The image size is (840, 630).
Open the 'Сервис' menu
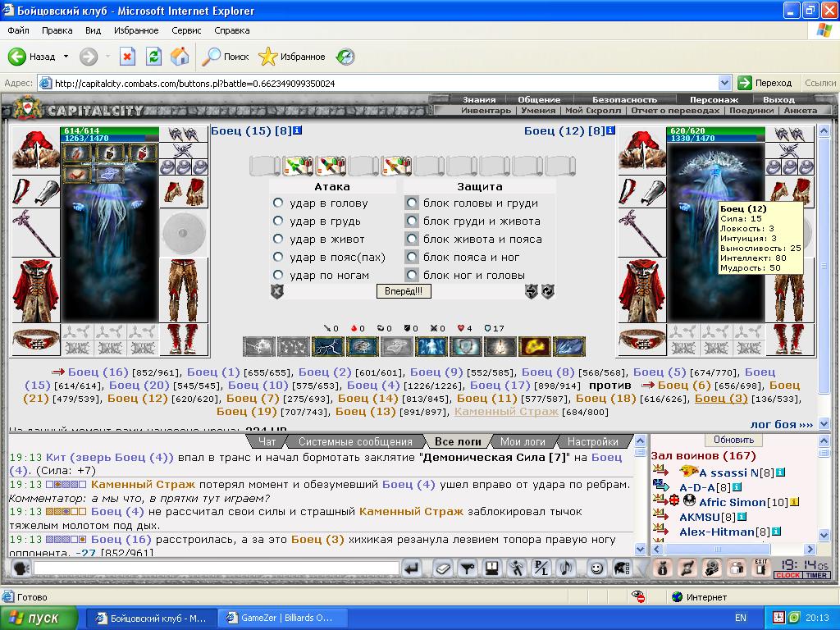(x=186, y=30)
